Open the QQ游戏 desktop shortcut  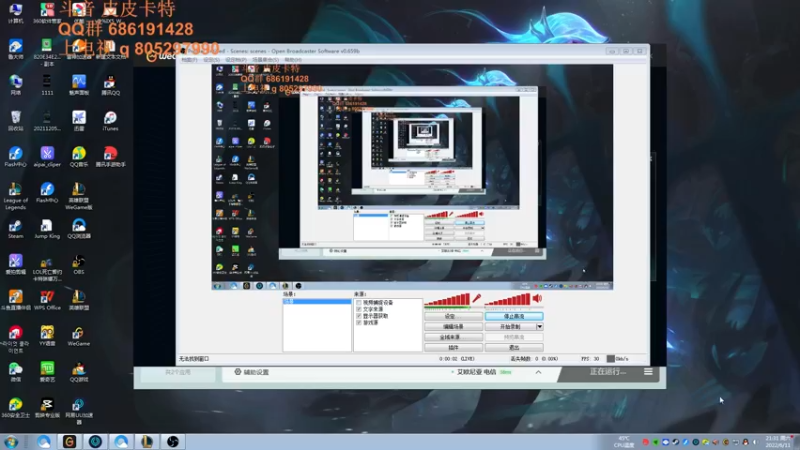(79, 371)
